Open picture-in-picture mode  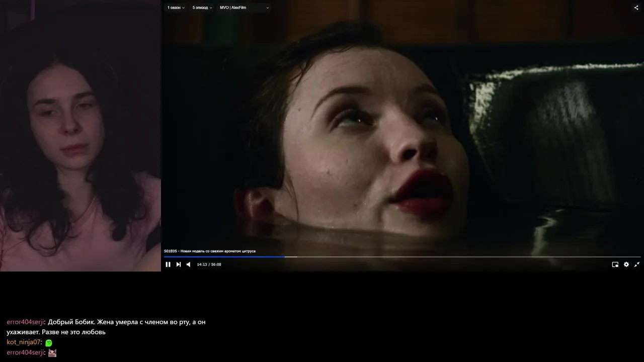[x=615, y=264]
